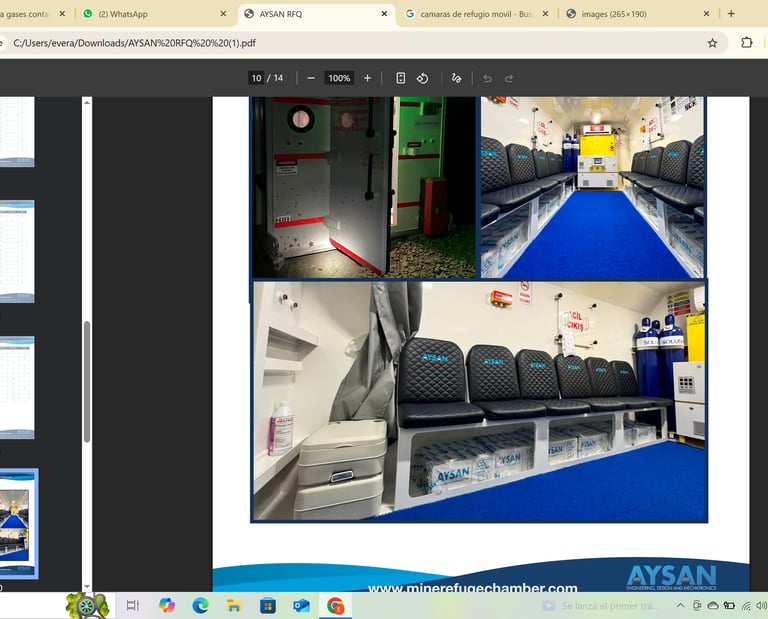Screen dimensions: 768x619
Task: Click the fit to page icon
Action: pyautogui.click(x=401, y=78)
